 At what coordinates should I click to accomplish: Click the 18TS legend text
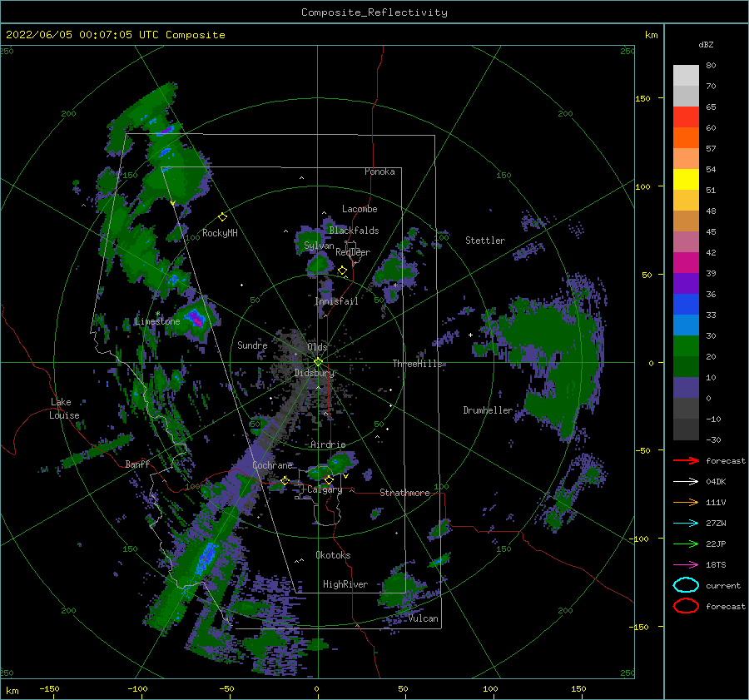click(x=716, y=565)
